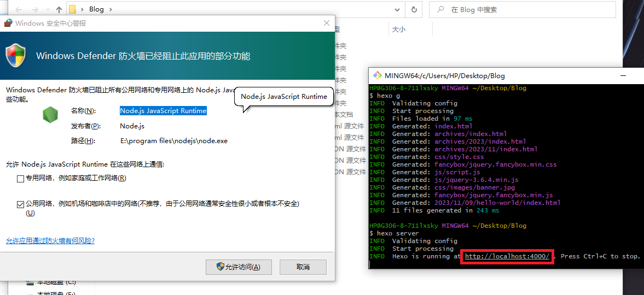
Task: Minimize the MINGW64 terminal window
Action: 623,76
